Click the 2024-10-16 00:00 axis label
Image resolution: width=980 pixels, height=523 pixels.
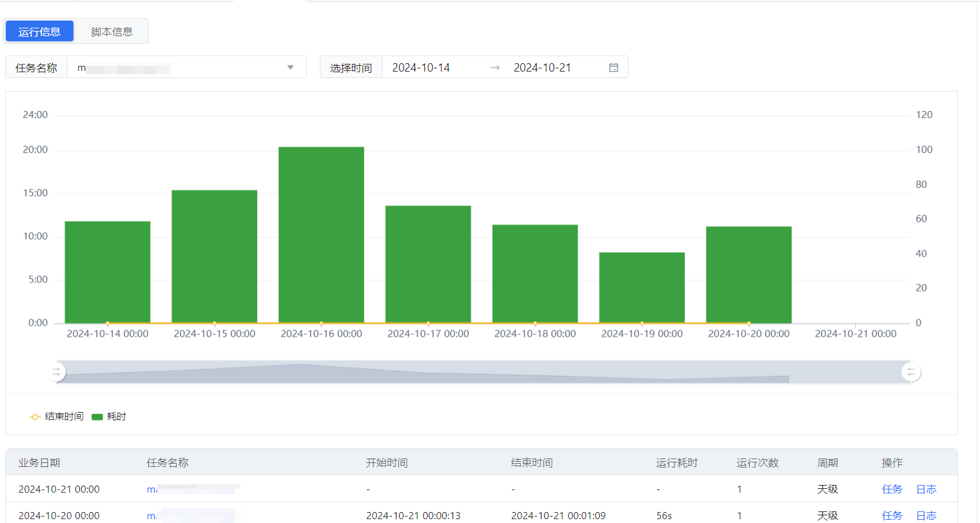321,334
